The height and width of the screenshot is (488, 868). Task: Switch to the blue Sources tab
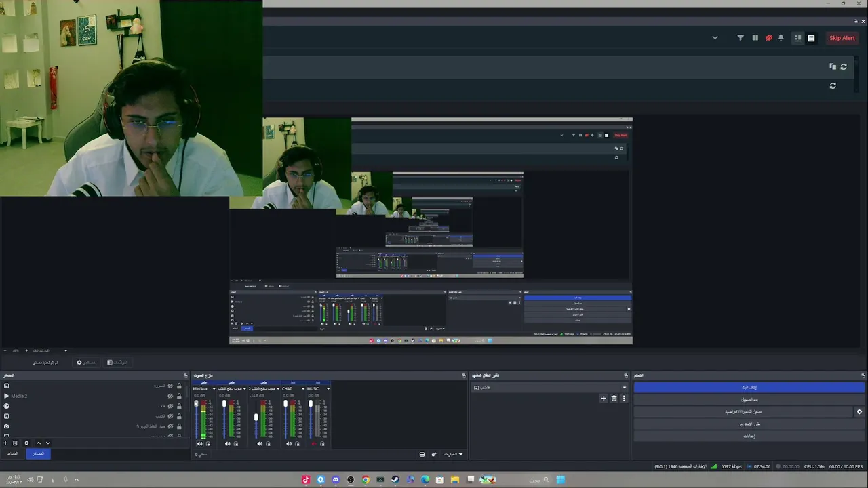38,453
